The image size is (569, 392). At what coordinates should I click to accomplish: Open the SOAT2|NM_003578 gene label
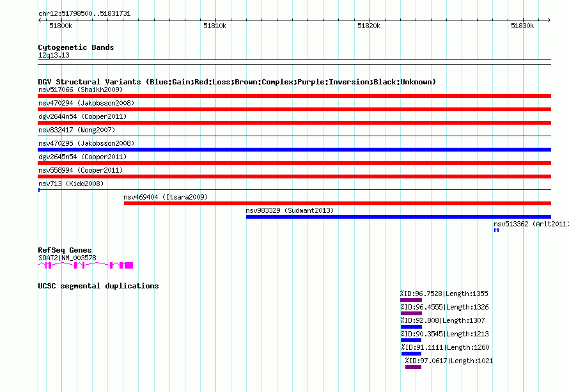click(x=67, y=258)
